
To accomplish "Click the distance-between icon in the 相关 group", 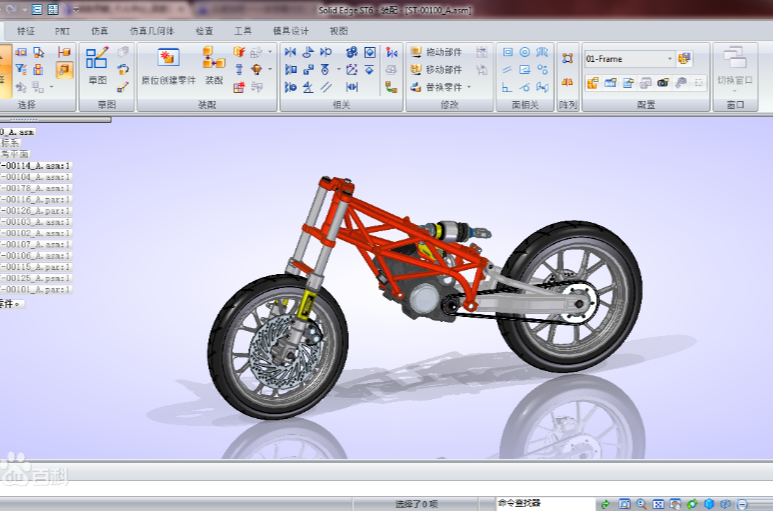I will point(351,87).
